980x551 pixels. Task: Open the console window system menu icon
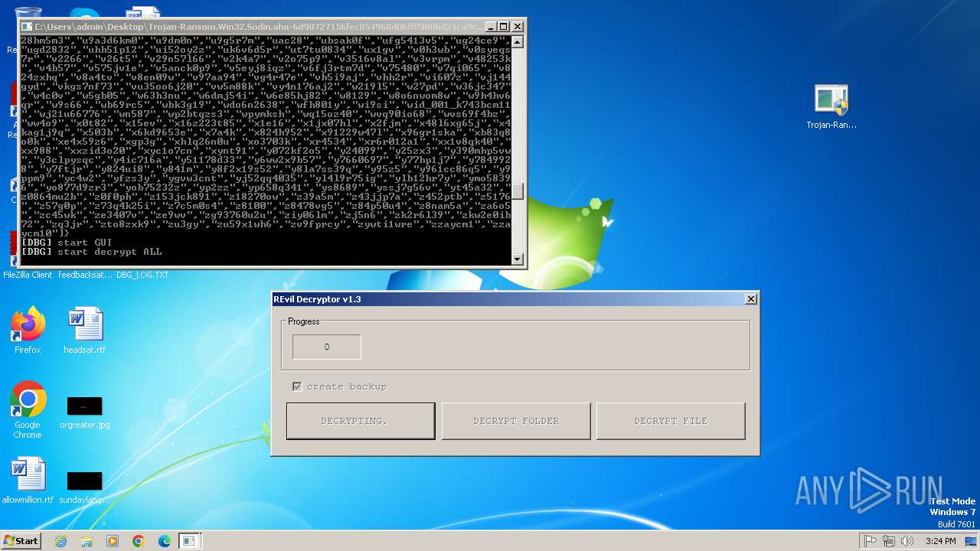point(28,26)
